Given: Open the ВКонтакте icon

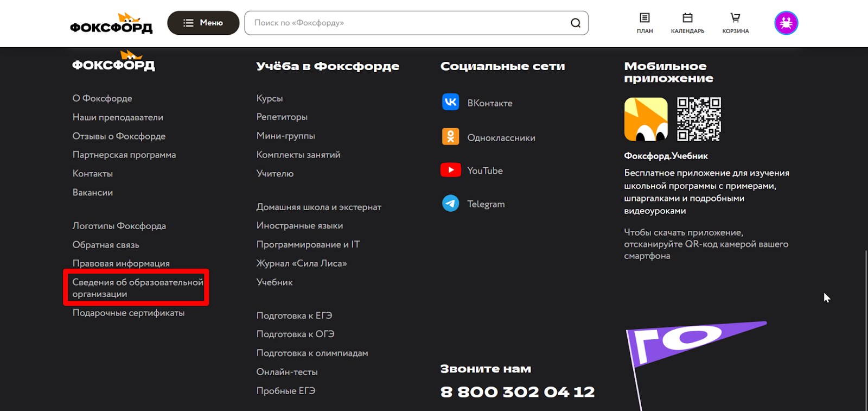Looking at the screenshot, I should (451, 102).
